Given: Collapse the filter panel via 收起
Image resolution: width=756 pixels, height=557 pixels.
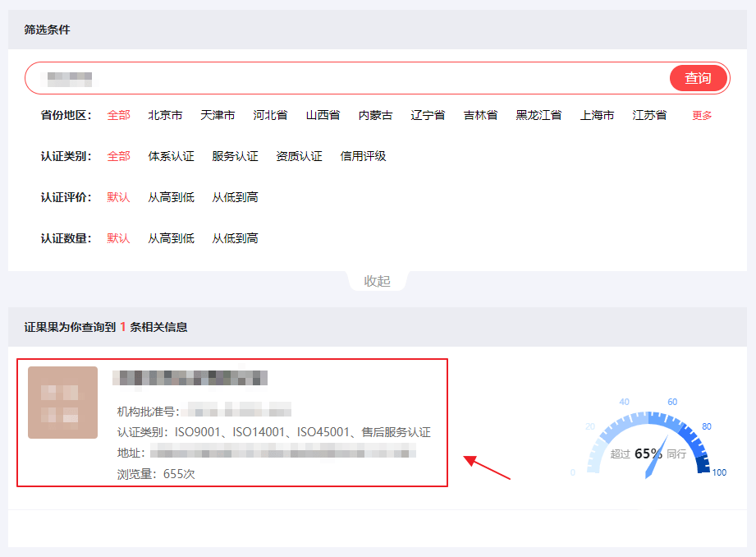Looking at the screenshot, I should [x=378, y=279].
